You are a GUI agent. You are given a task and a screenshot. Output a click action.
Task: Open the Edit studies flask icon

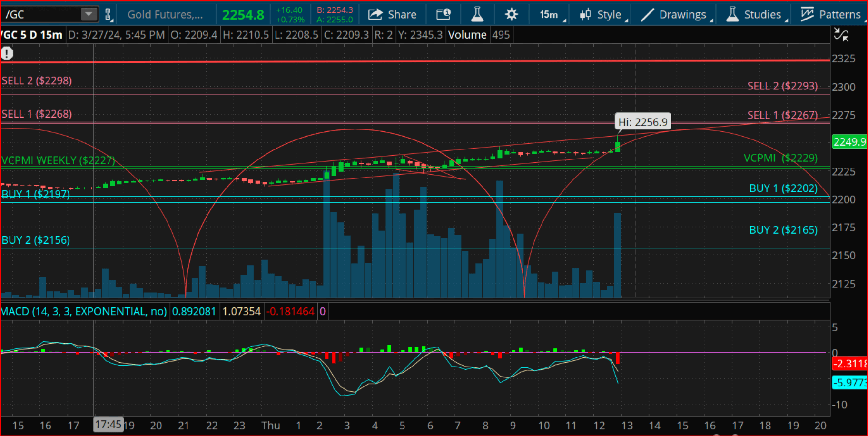[477, 15]
